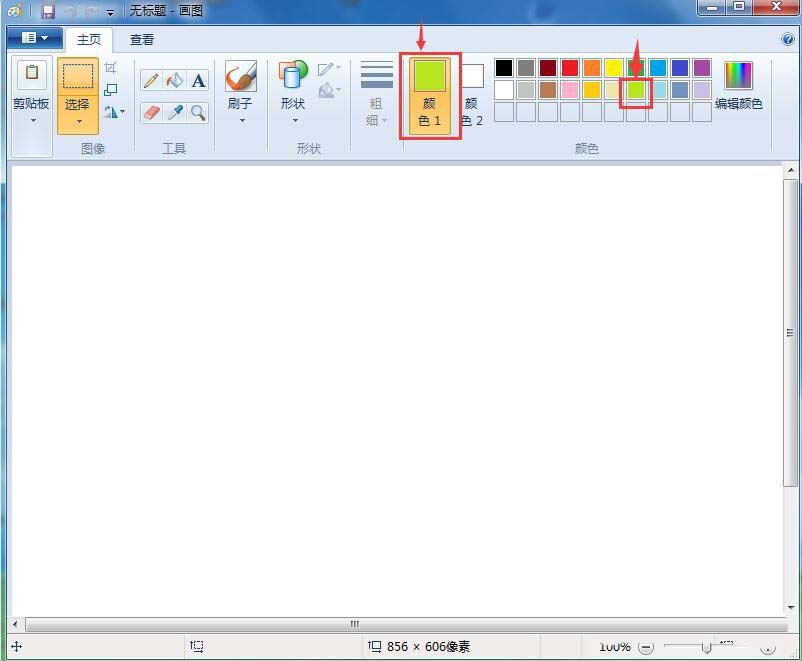Viewport: 802px width, 661px height.
Task: Pick the dark red color swatch
Action: (548, 68)
